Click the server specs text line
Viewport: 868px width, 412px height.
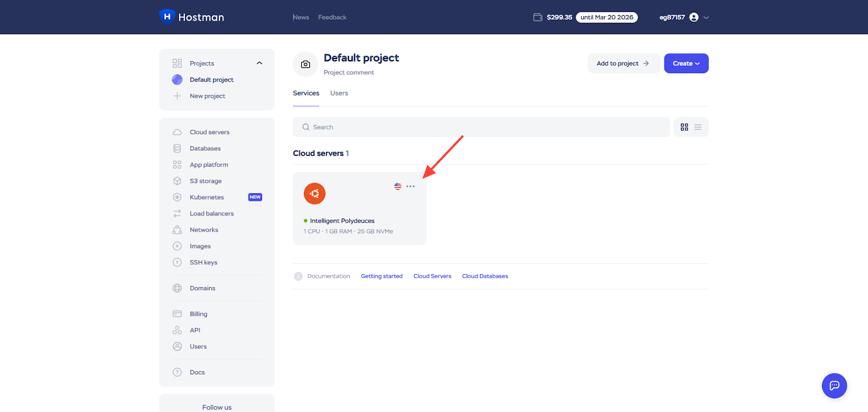click(348, 231)
